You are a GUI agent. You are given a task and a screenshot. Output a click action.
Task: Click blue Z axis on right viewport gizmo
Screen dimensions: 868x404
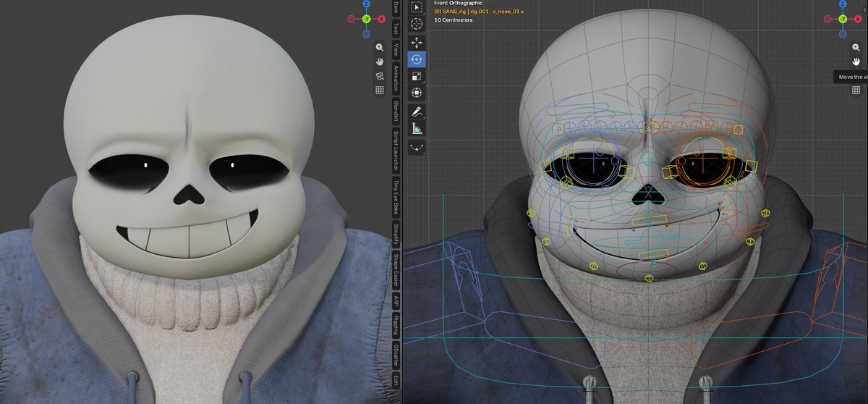click(x=843, y=3)
